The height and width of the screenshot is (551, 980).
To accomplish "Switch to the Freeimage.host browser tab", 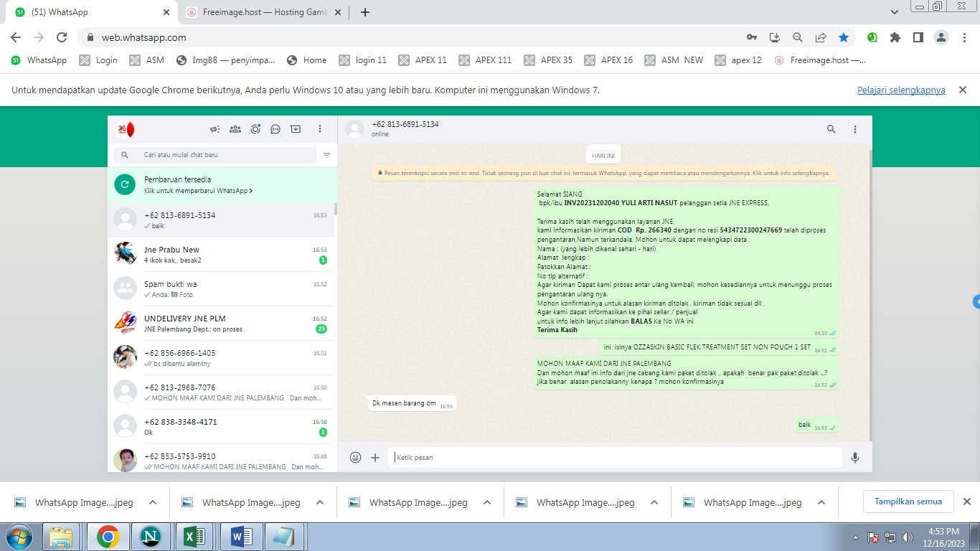I will [x=264, y=12].
